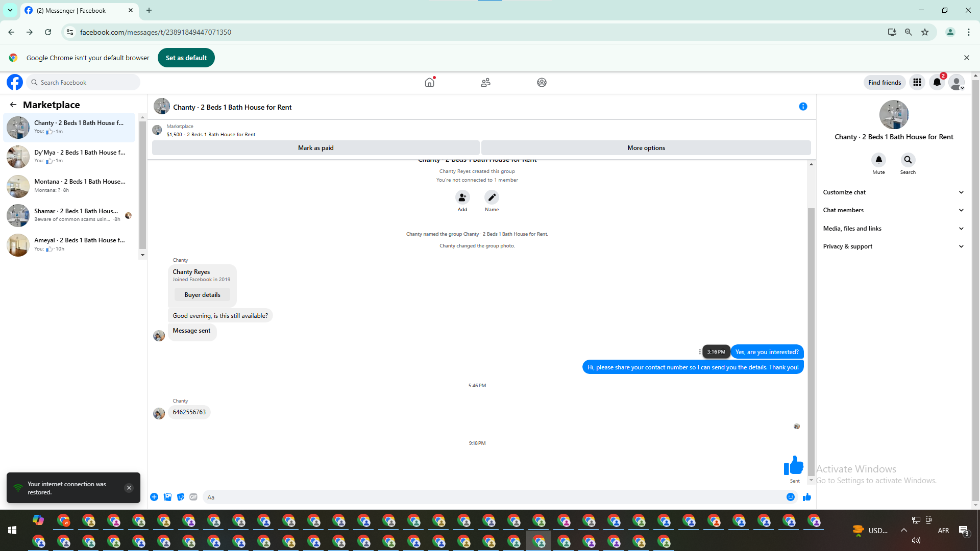Screen dimensions: 980x551
Task: Expand Media, files and links section
Action: click(x=894, y=229)
